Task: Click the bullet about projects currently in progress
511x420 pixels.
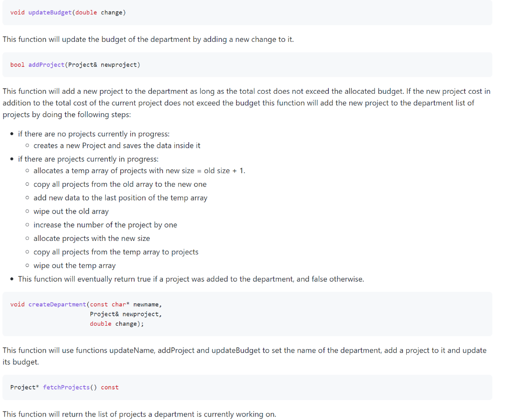Action: (x=90, y=159)
